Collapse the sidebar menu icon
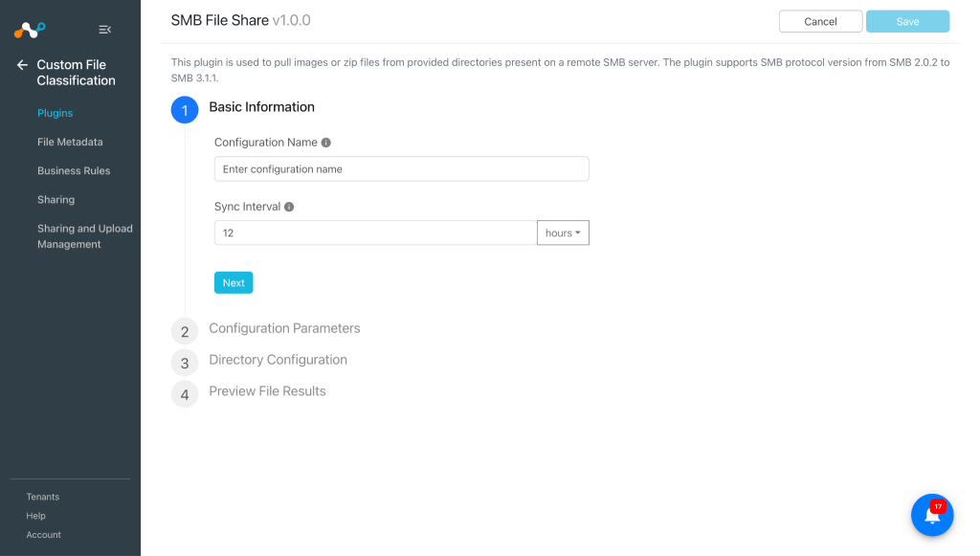This screenshot has width=980, height=556. point(105,30)
